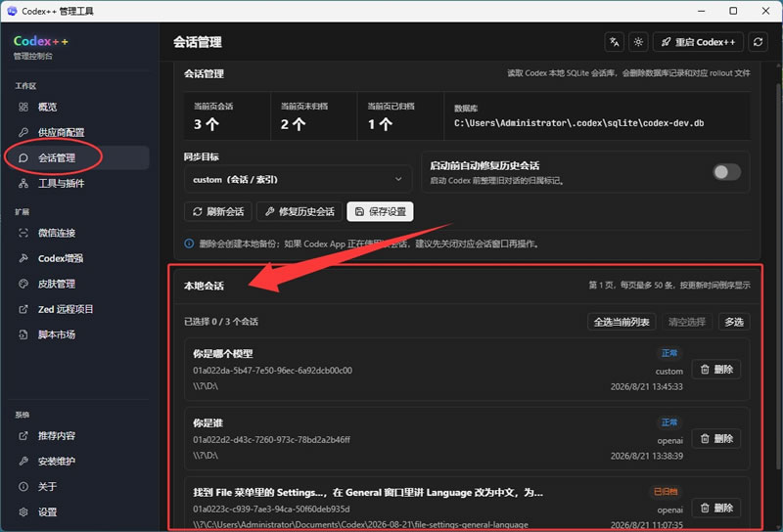783x532 pixels.
Task: Open Codex增强 in the sidebar
Action: click(78, 258)
